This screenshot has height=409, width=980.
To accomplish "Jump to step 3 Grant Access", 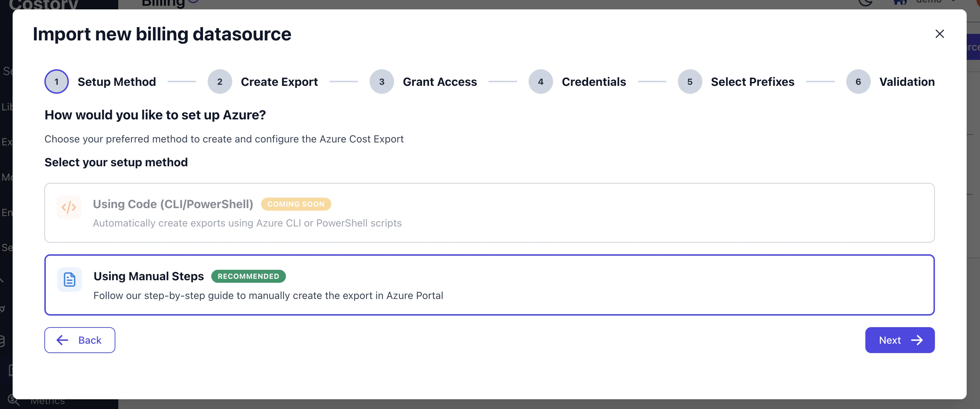I will coord(381,82).
